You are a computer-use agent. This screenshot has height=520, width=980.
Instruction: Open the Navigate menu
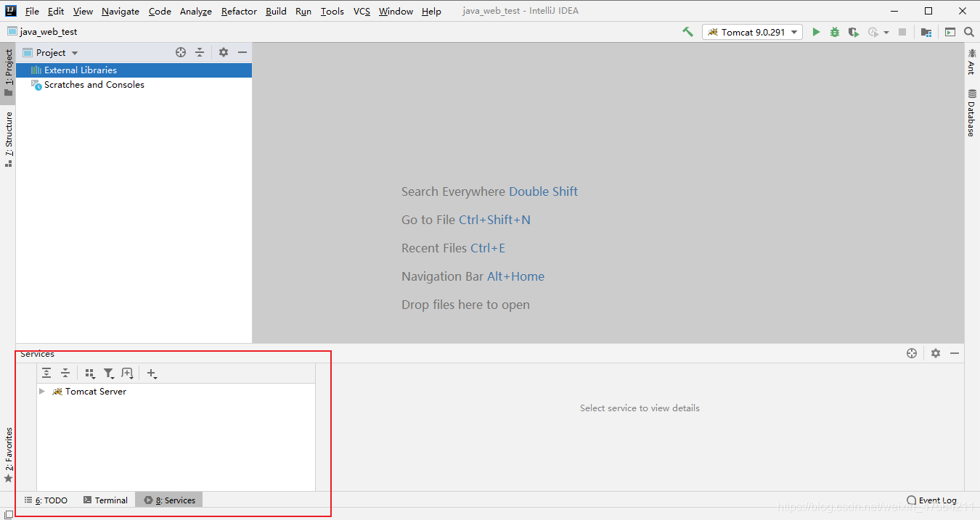click(x=121, y=11)
